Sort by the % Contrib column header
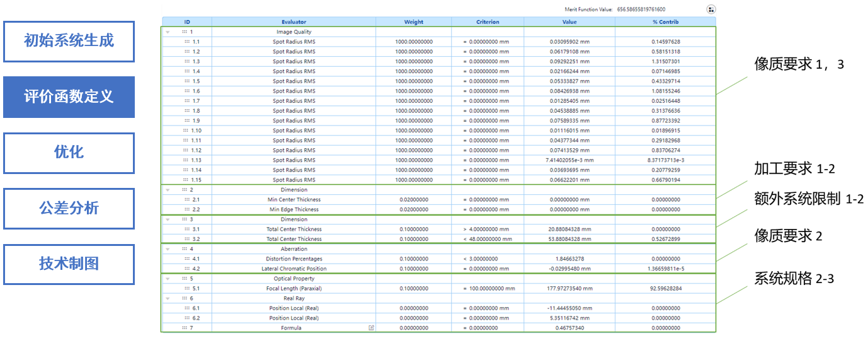This screenshot has height=338, width=868. 665,22
